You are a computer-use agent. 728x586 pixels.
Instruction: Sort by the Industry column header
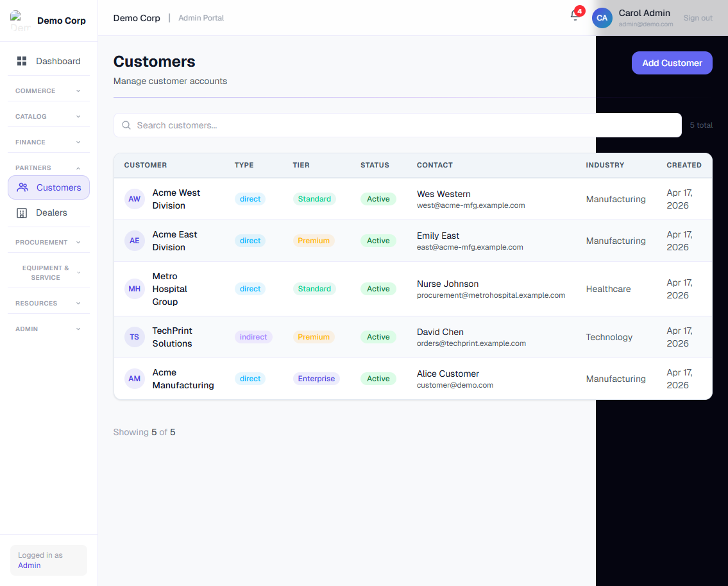(x=604, y=165)
